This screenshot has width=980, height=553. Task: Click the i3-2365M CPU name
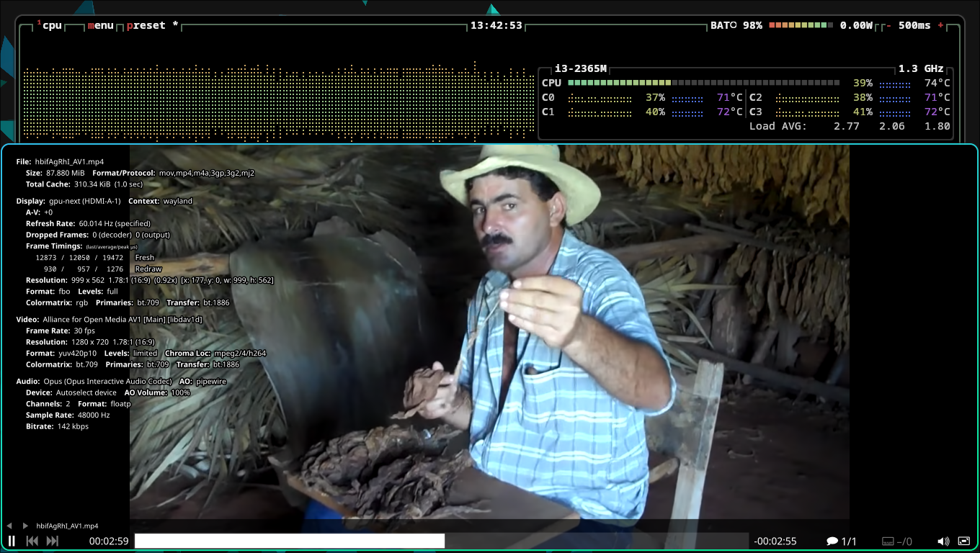(580, 68)
